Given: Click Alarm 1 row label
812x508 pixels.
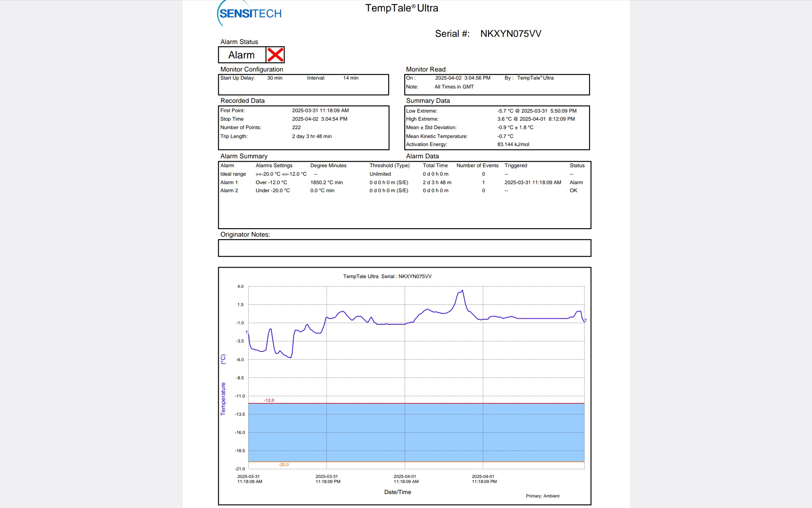Looking at the screenshot, I should (x=229, y=182).
